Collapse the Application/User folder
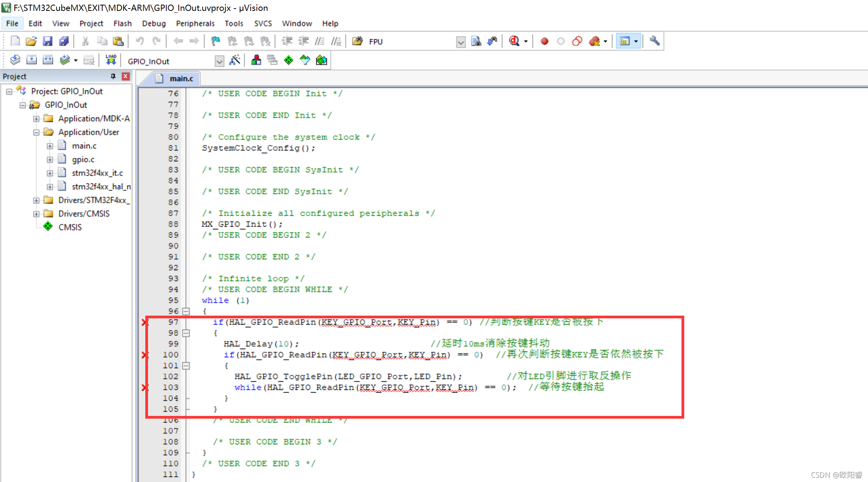Screen dimensions: 868x482 click(x=36, y=132)
